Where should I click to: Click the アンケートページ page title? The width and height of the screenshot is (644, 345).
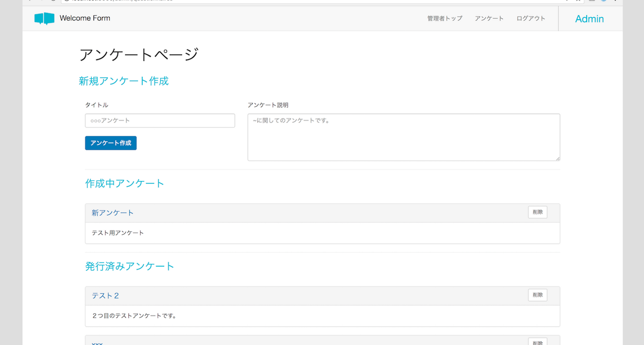[x=139, y=55]
